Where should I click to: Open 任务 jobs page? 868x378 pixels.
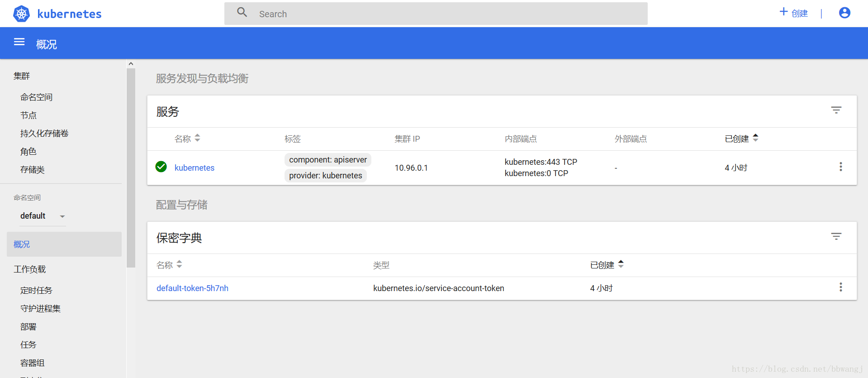click(x=28, y=345)
